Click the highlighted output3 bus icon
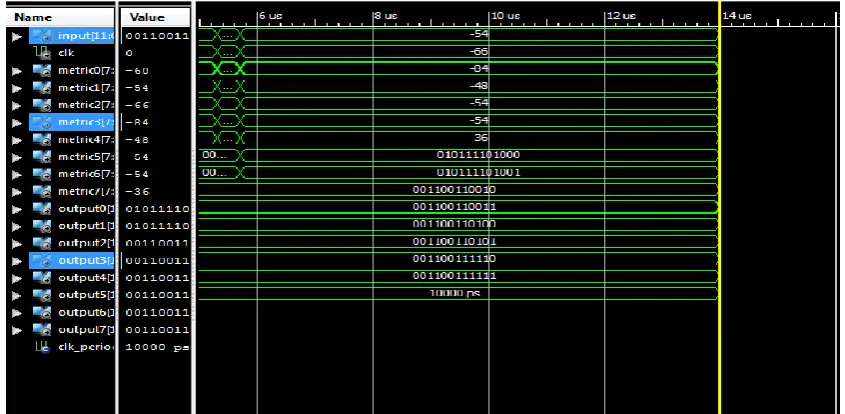The height and width of the screenshot is (414, 845). click(x=41, y=261)
